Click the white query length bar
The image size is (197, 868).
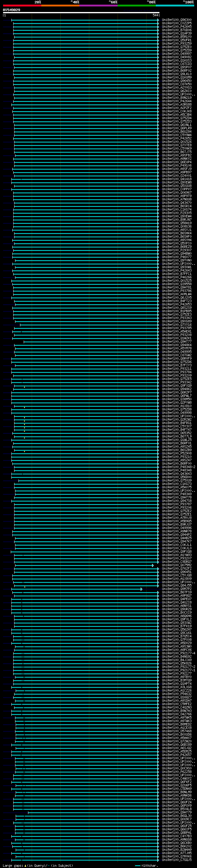coord(81,12)
